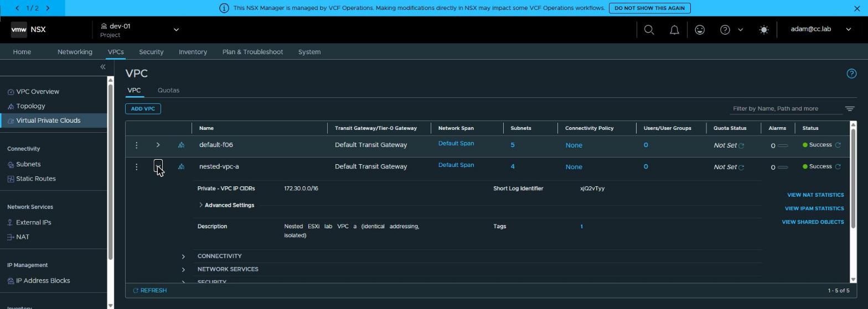Open the Home tab
The image size is (868, 309).
tap(22, 52)
